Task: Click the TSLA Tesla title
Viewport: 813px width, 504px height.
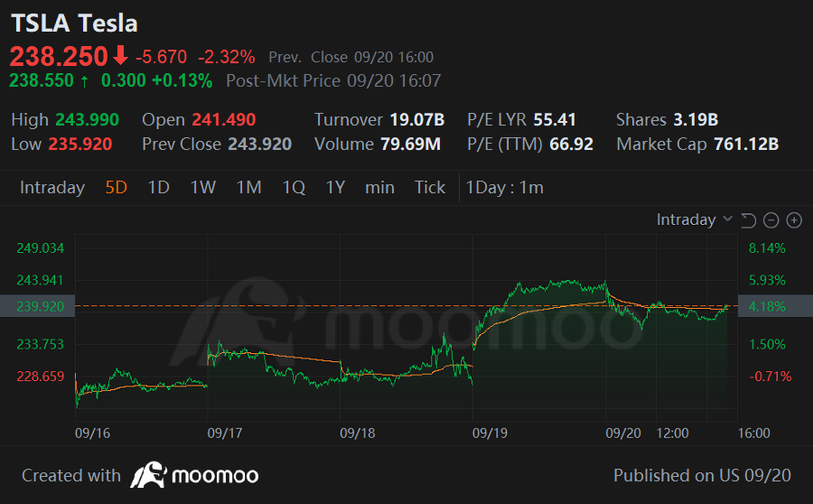Action: pyautogui.click(x=74, y=23)
